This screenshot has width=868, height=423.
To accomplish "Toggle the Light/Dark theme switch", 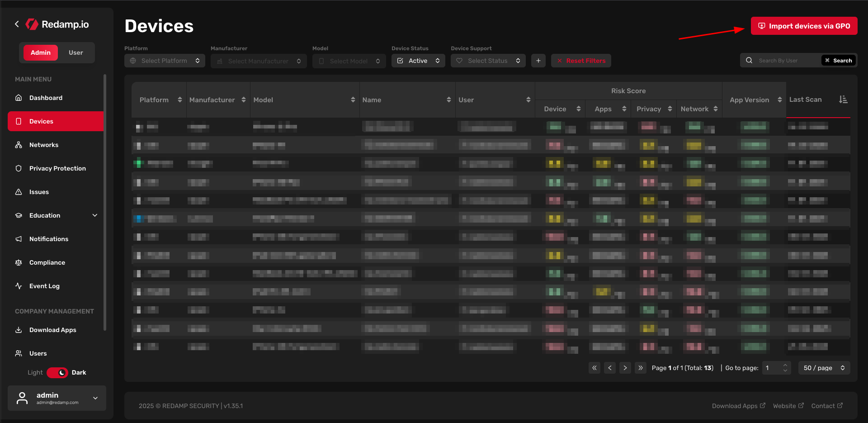I will (x=57, y=372).
